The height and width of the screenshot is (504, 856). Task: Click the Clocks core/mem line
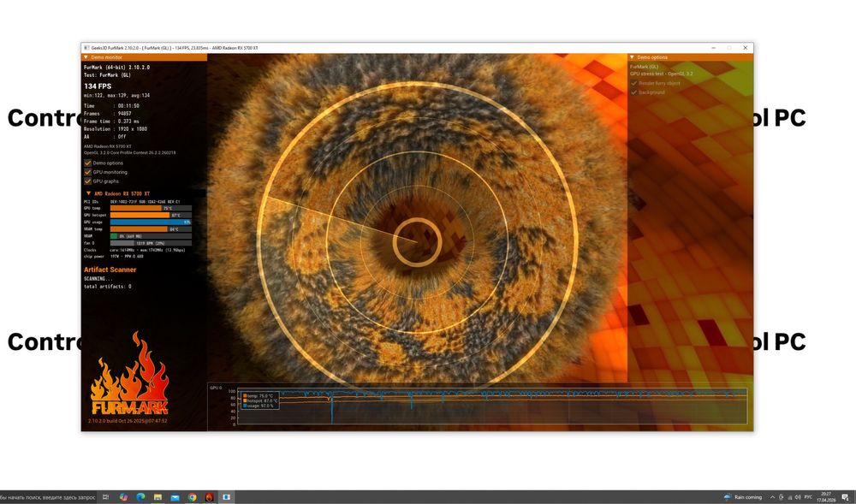[x=134, y=250]
